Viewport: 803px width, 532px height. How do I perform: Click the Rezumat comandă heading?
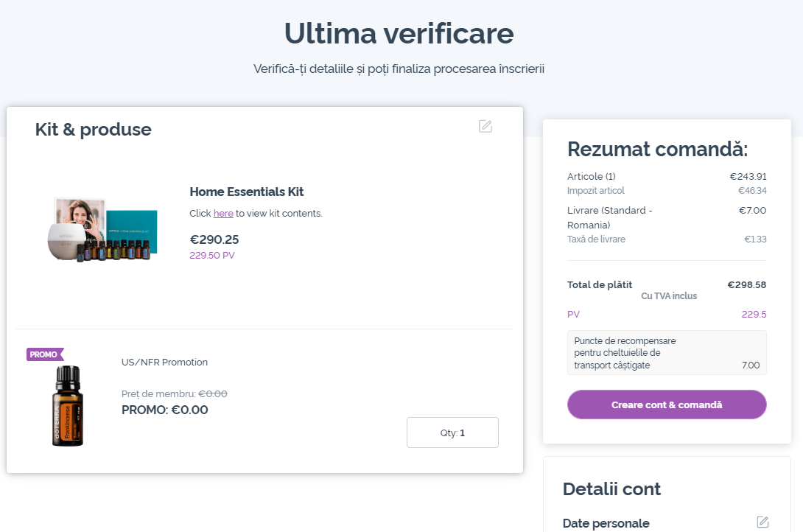[657, 149]
